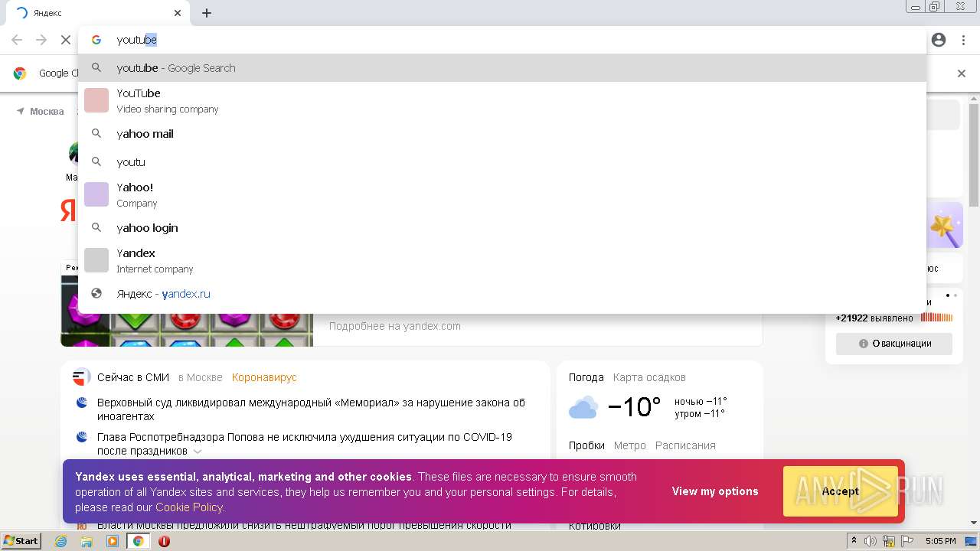This screenshot has width=980, height=551.
Task: Click the Action Center flag tray icon
Action: (x=906, y=541)
